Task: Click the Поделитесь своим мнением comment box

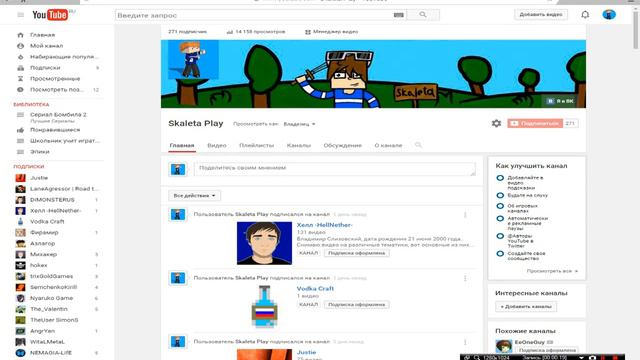Action: [335, 169]
